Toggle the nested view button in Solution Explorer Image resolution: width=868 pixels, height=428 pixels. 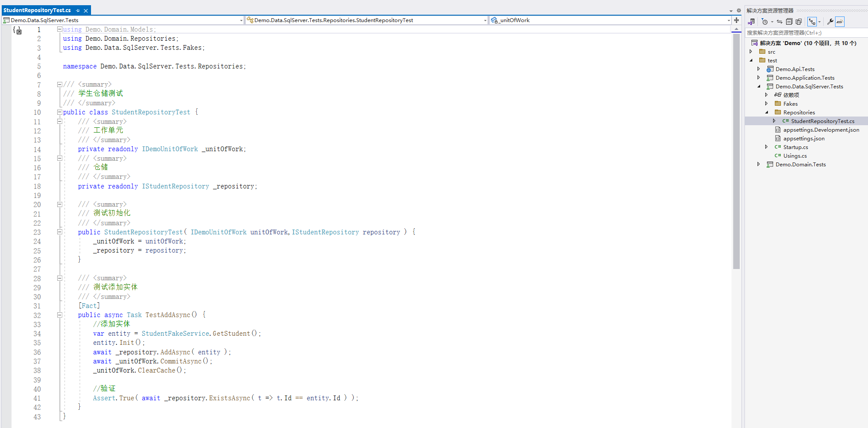coord(812,22)
